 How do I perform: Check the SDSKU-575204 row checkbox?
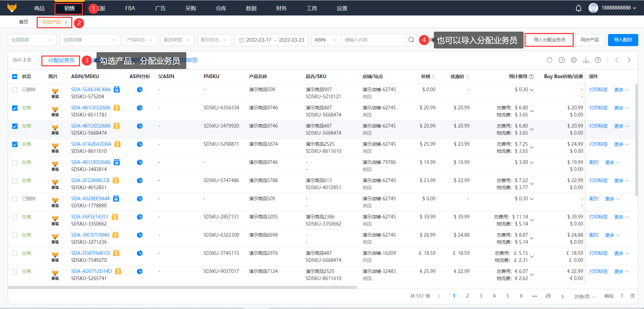pos(15,90)
